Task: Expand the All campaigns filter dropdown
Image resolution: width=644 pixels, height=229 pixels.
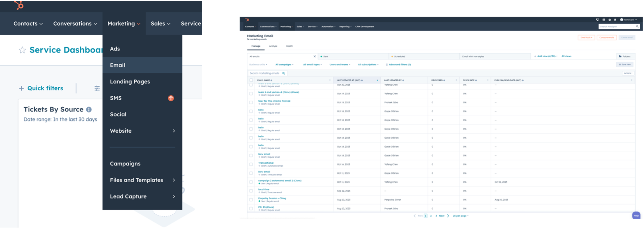Action: pos(284,65)
